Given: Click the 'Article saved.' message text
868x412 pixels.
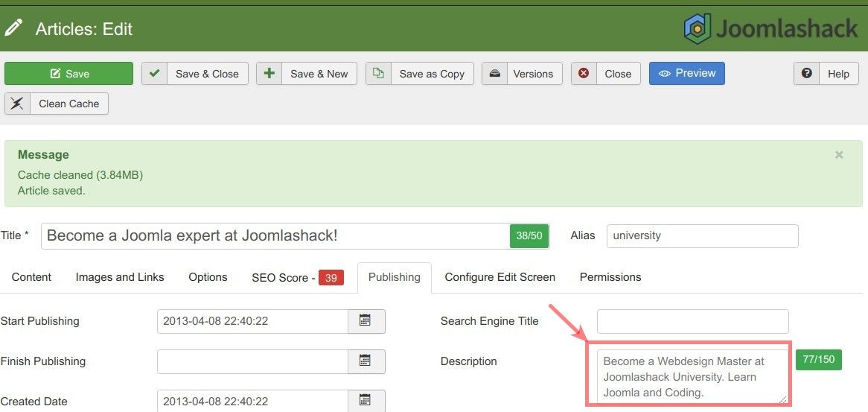Looking at the screenshot, I should [x=51, y=191].
